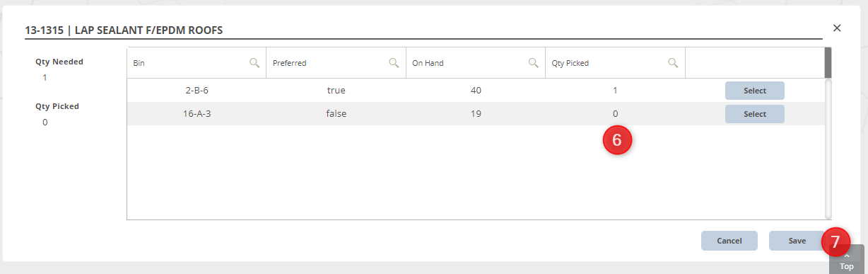868x274 pixels.
Task: Click the search icon in Preferred column
Action: coord(394,62)
